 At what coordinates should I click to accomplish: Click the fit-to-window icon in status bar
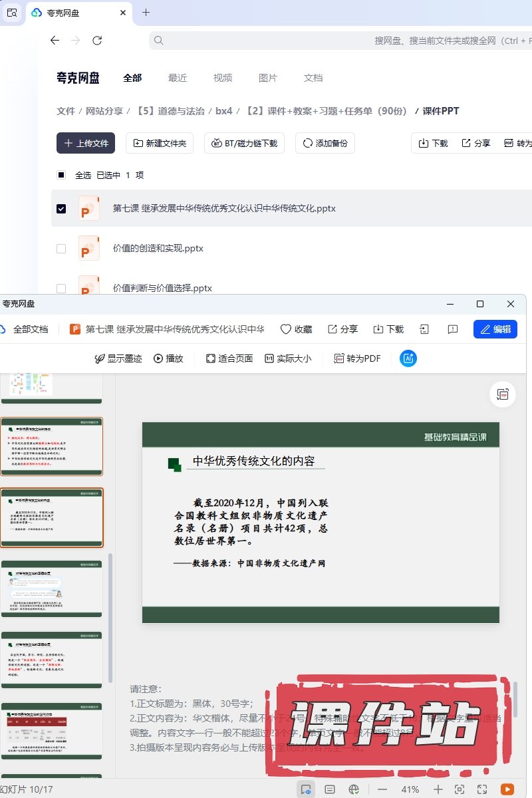click(x=459, y=789)
